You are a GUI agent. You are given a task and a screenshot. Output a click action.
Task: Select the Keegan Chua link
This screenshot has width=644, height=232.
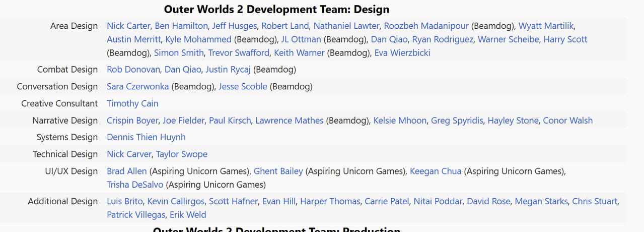point(436,171)
